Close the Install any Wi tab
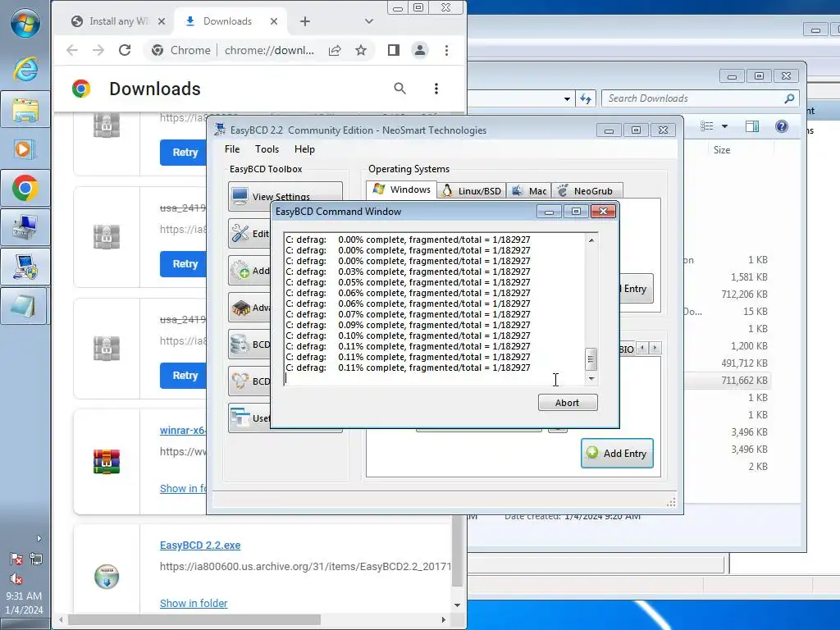Viewport: 840px width, 630px height. tap(162, 21)
